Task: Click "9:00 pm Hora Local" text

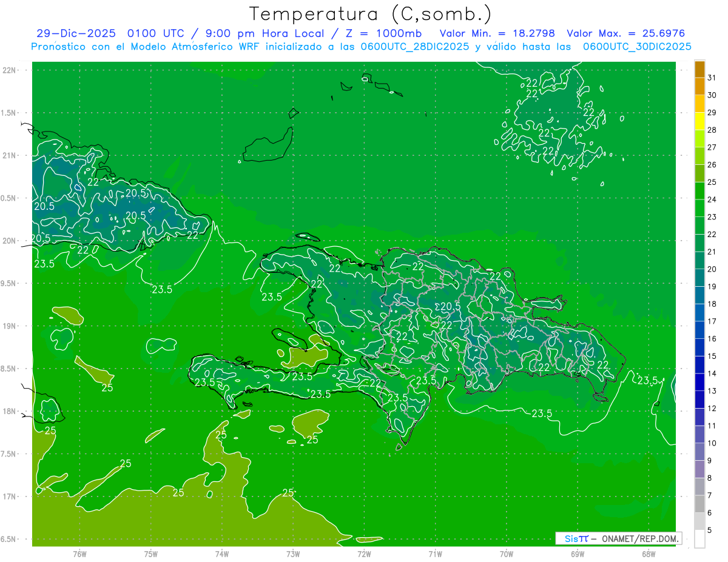Action: 265,33
